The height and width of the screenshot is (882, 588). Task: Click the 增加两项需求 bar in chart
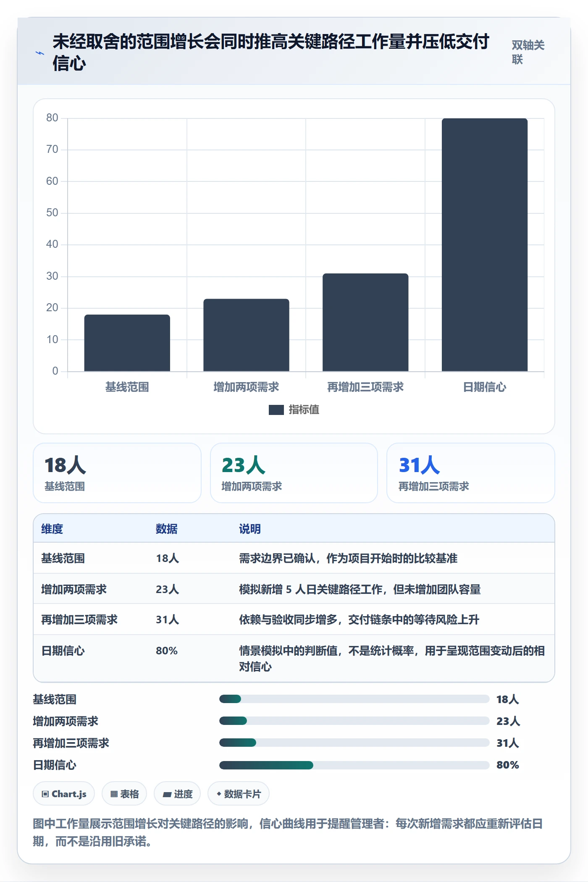(246, 335)
